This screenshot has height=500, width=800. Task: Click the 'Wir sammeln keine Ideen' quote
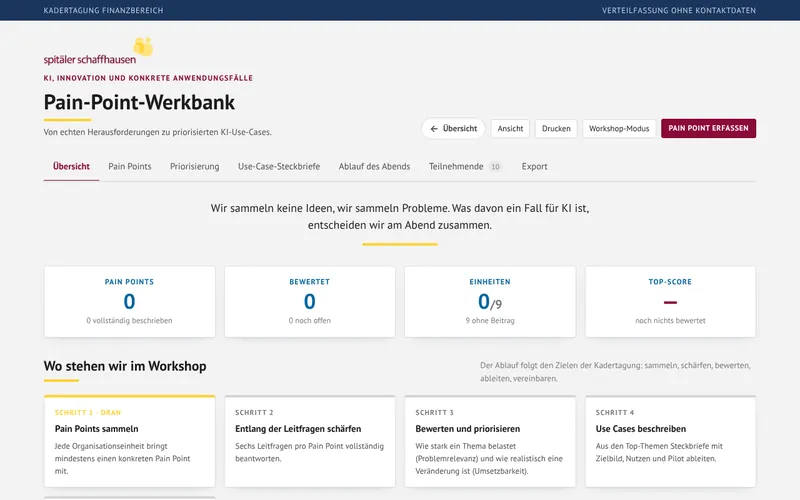point(400,216)
